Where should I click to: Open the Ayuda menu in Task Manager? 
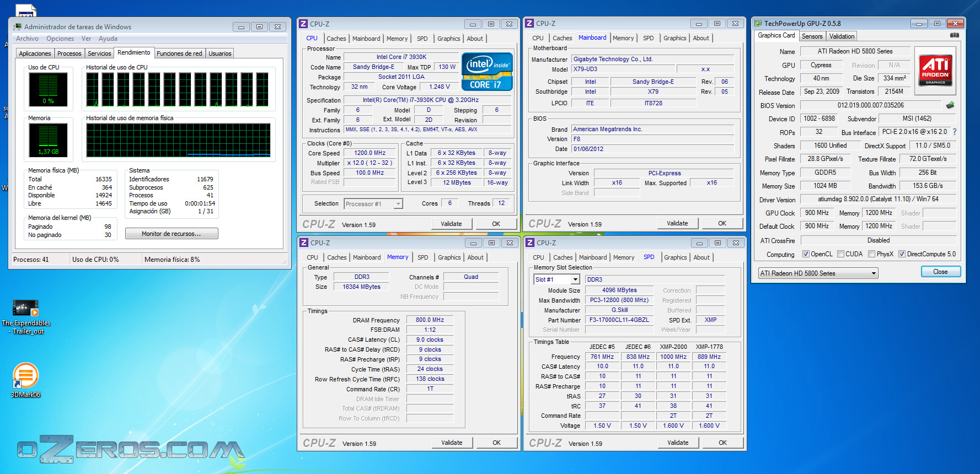108,39
